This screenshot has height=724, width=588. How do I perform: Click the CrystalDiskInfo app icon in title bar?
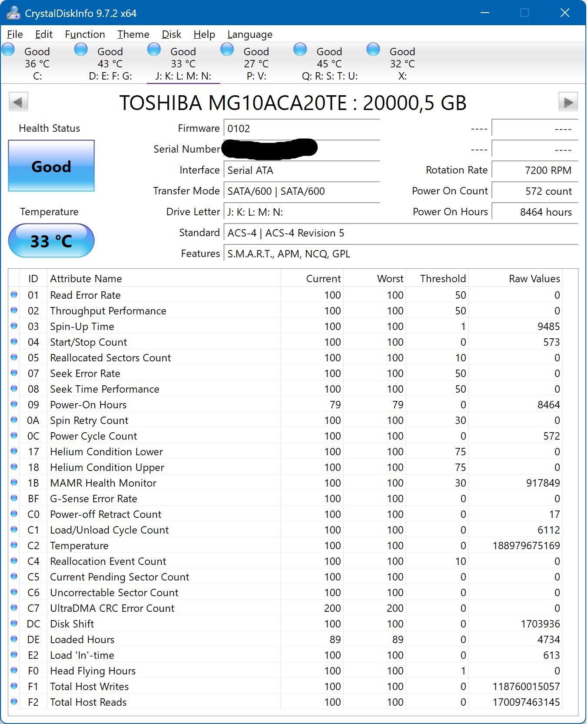(x=13, y=13)
